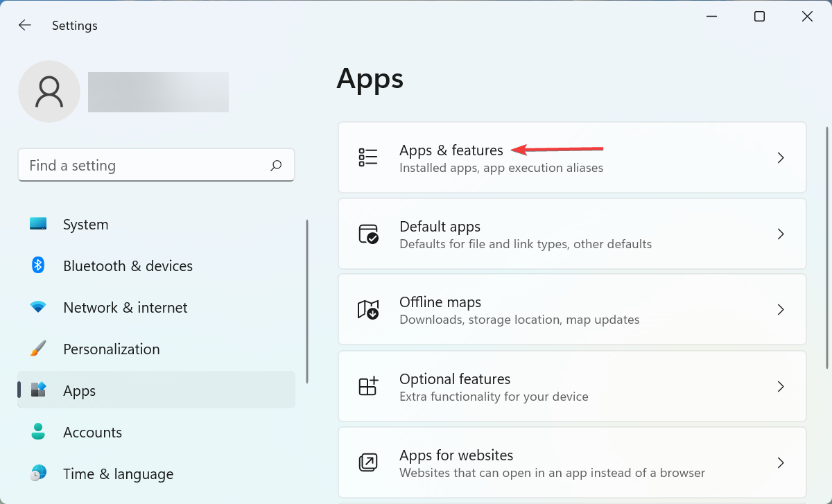Expand the Apps & features row chevron
Viewport: 832px width, 504px height.
pyautogui.click(x=781, y=157)
